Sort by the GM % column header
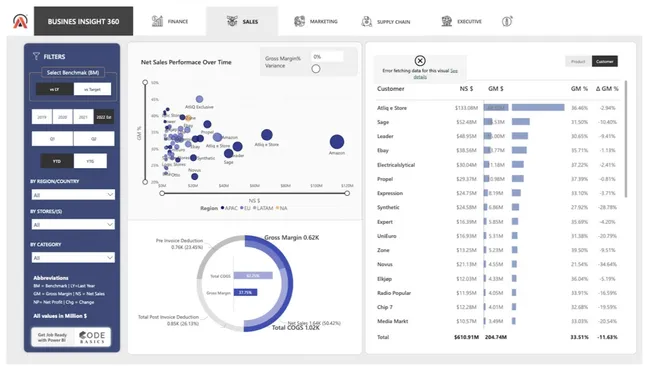The image size is (650, 366). (579, 89)
